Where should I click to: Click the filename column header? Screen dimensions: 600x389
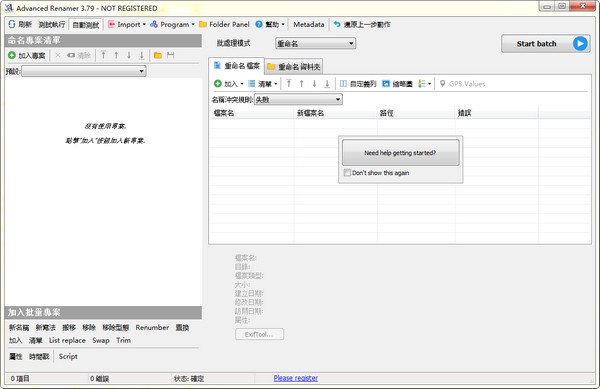click(x=252, y=113)
